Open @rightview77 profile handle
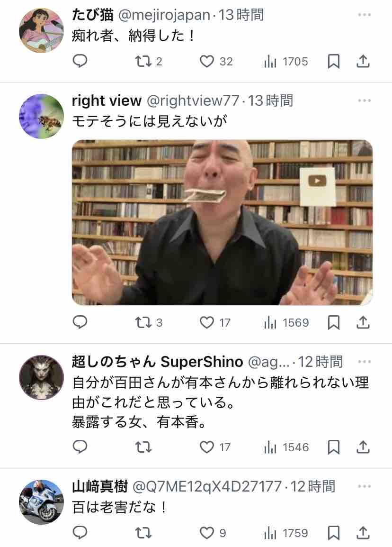Image resolution: width=392 pixels, height=547 pixels. pyautogui.click(x=193, y=100)
